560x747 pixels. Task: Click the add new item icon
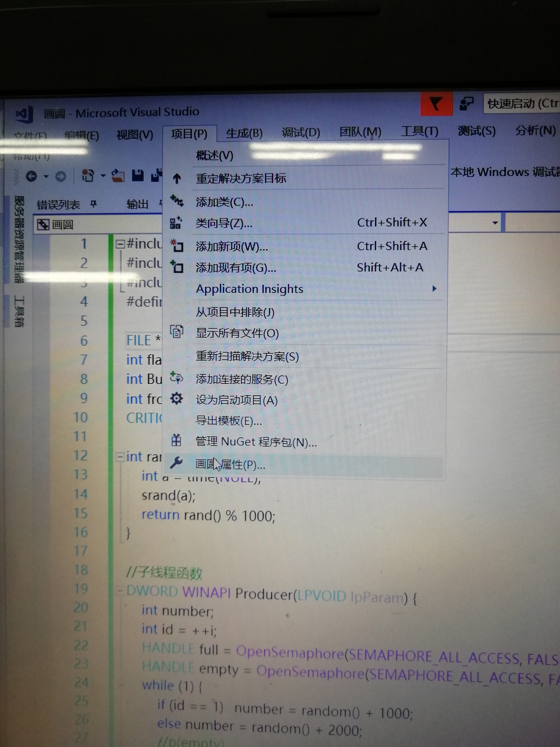point(177,245)
